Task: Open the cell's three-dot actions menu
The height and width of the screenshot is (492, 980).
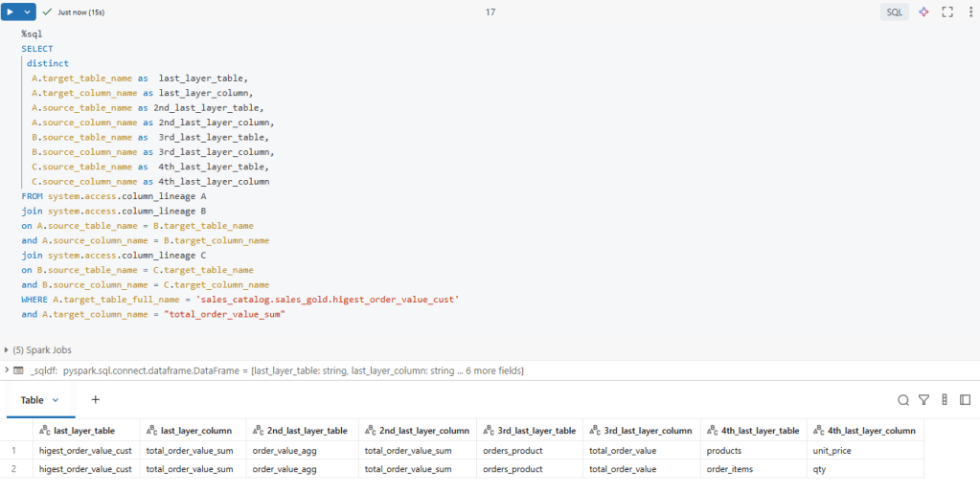Action: click(969, 11)
